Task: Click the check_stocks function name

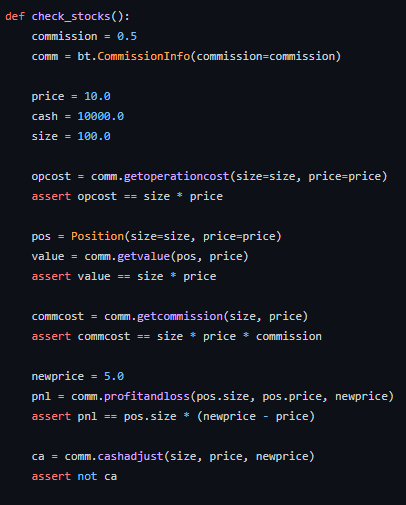Action: (71, 16)
